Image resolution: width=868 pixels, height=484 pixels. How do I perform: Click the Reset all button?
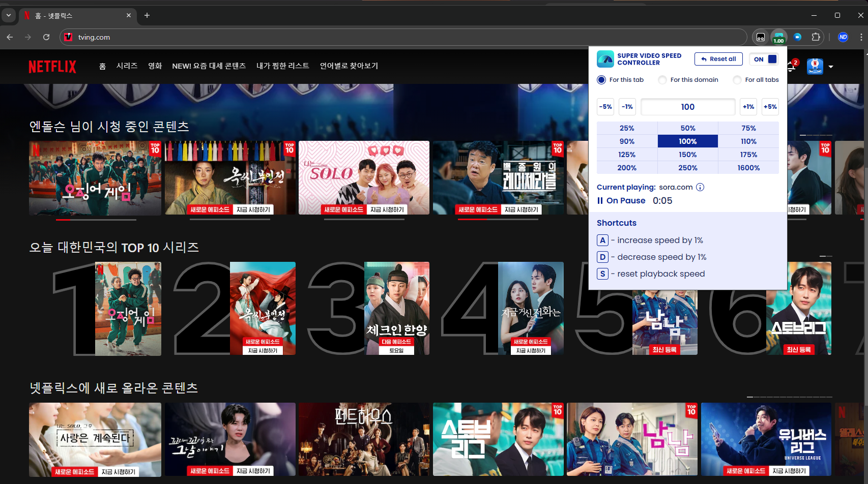pyautogui.click(x=718, y=59)
